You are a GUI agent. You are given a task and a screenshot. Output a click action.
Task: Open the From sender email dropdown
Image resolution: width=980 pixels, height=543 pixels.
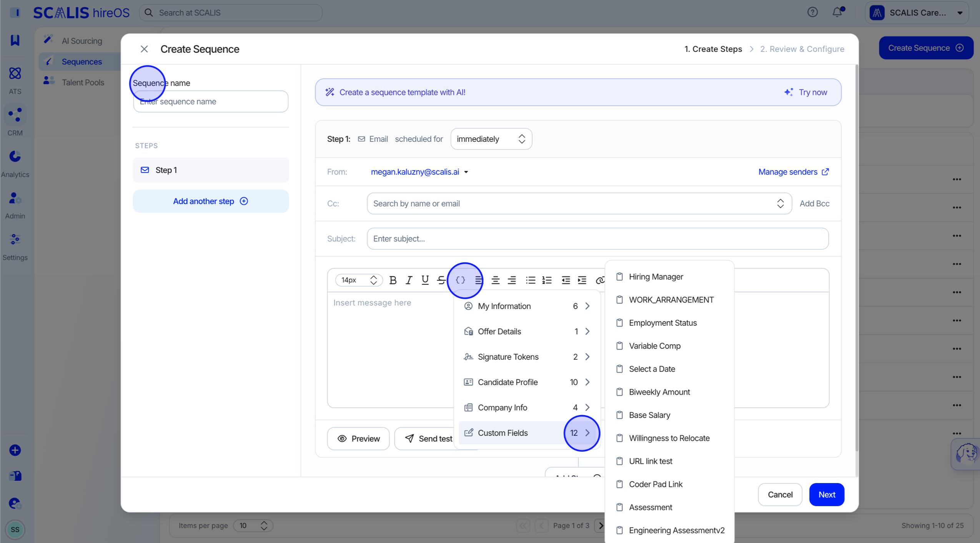419,172
